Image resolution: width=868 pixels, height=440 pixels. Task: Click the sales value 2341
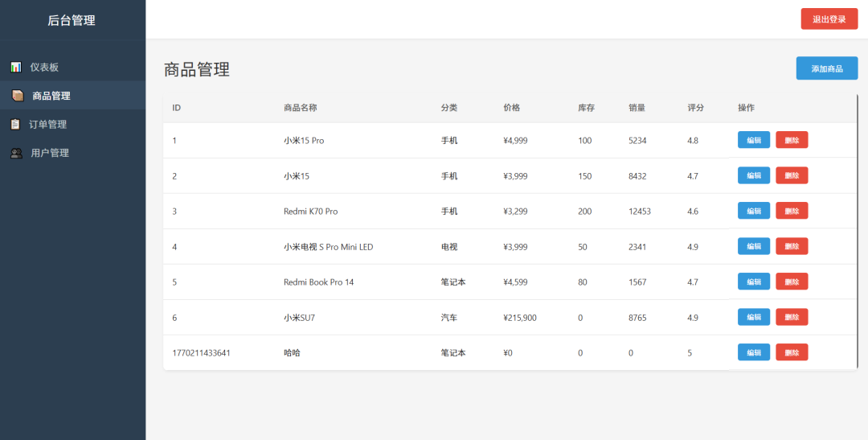pyautogui.click(x=637, y=247)
